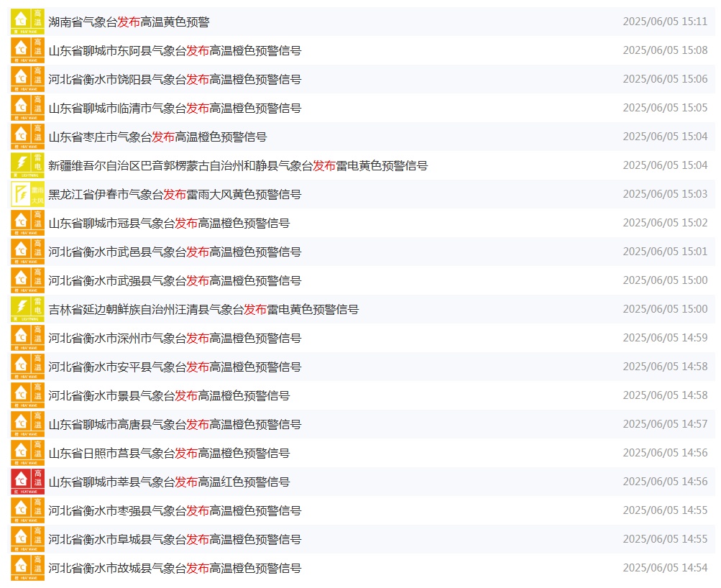Click the lightning icon for 和静县 warning
This screenshot has width=721, height=588.
coord(27,165)
